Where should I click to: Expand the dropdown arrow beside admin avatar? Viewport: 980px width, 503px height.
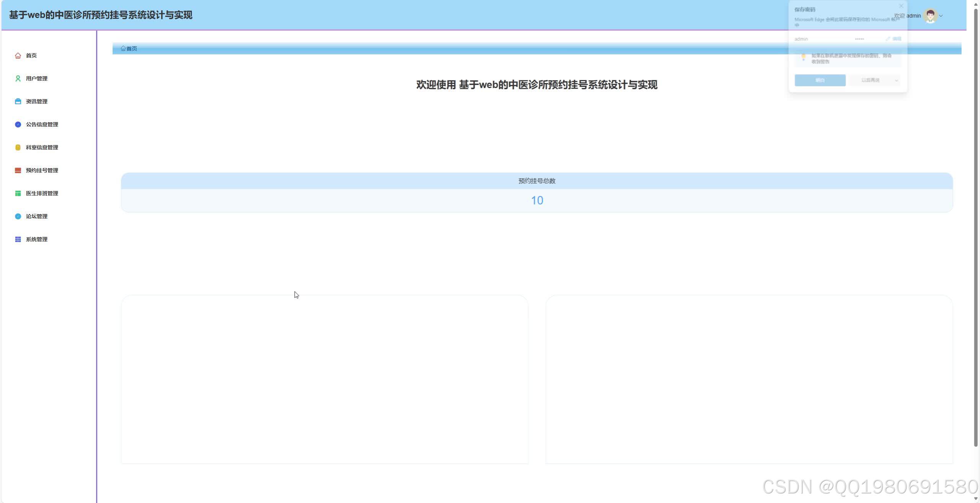click(941, 16)
